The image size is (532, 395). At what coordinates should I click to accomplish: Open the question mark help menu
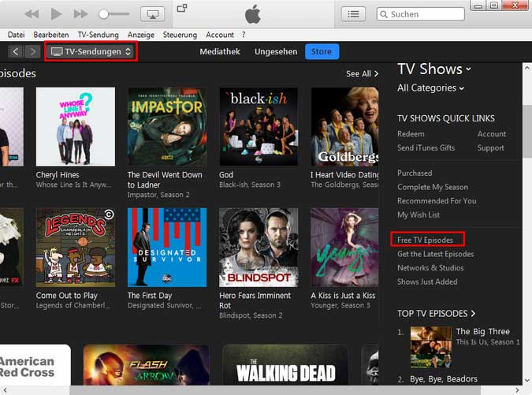pos(244,35)
